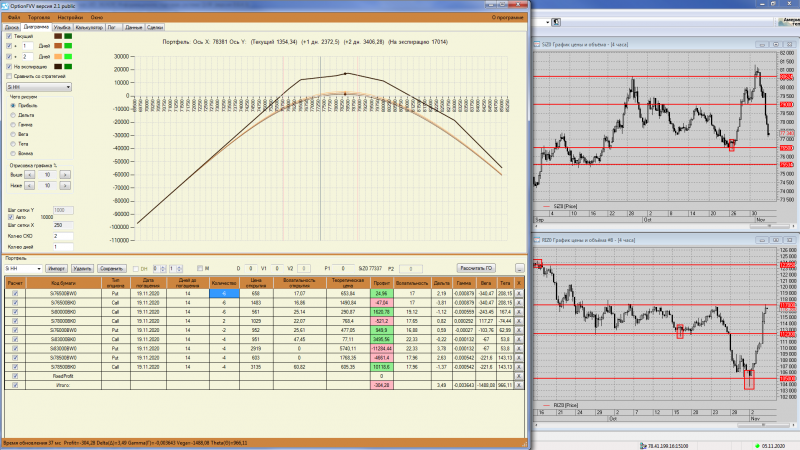Click the icon button in top right toolbar
The height and width of the screenshot is (450, 800).
pos(556,22)
